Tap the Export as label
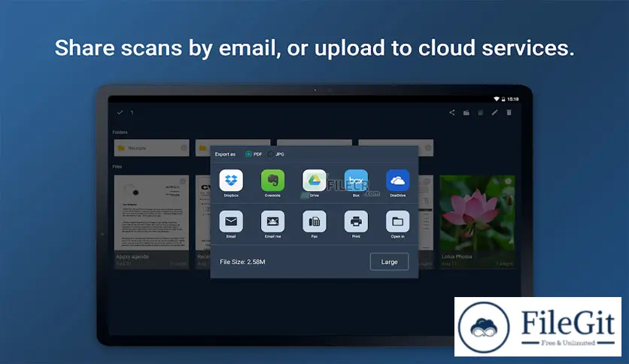The image size is (629, 364). (x=225, y=154)
